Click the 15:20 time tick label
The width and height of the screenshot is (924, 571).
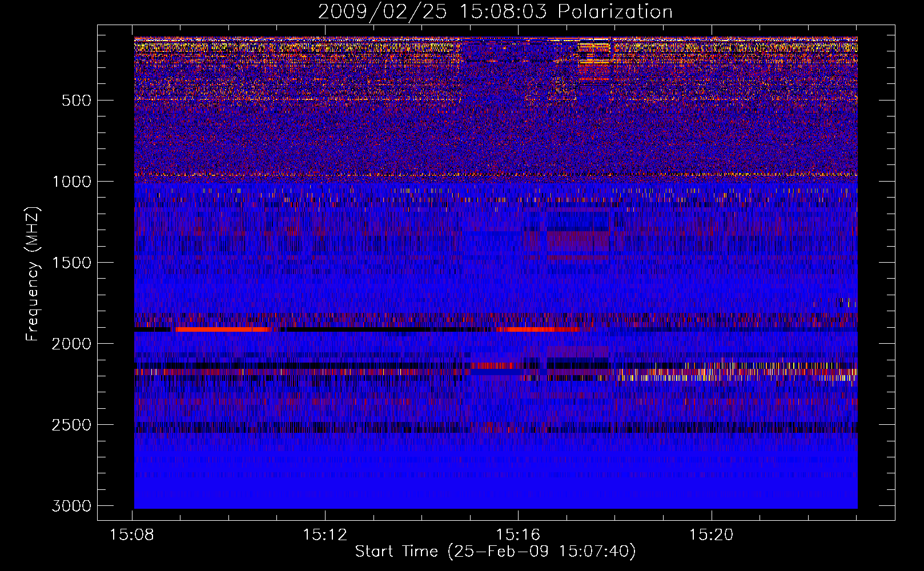pyautogui.click(x=711, y=535)
